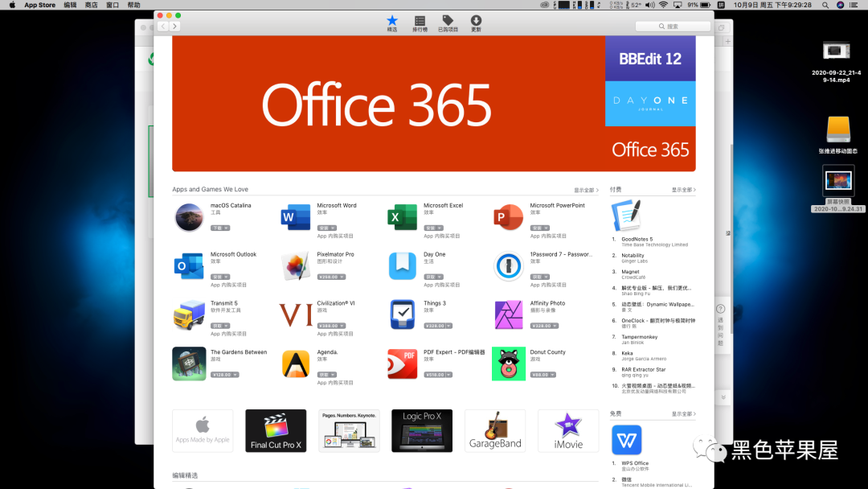Click PDF Expert price button
This screenshot has width=868, height=489.
(x=437, y=375)
